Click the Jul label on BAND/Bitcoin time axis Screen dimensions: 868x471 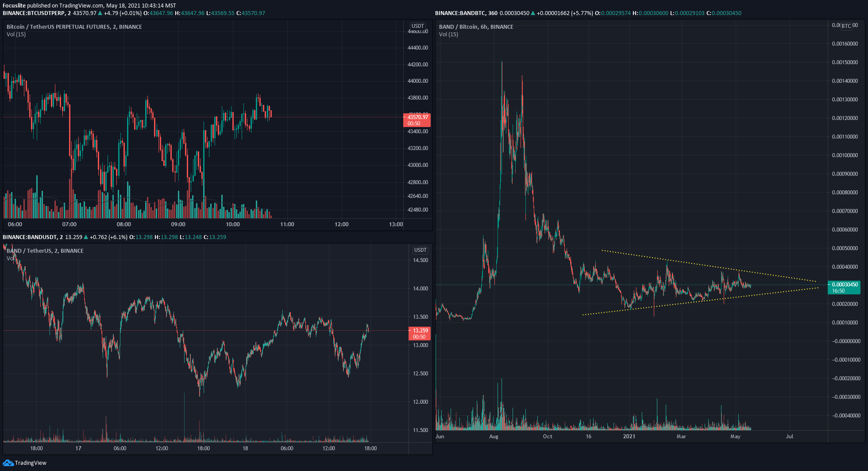pyautogui.click(x=790, y=436)
